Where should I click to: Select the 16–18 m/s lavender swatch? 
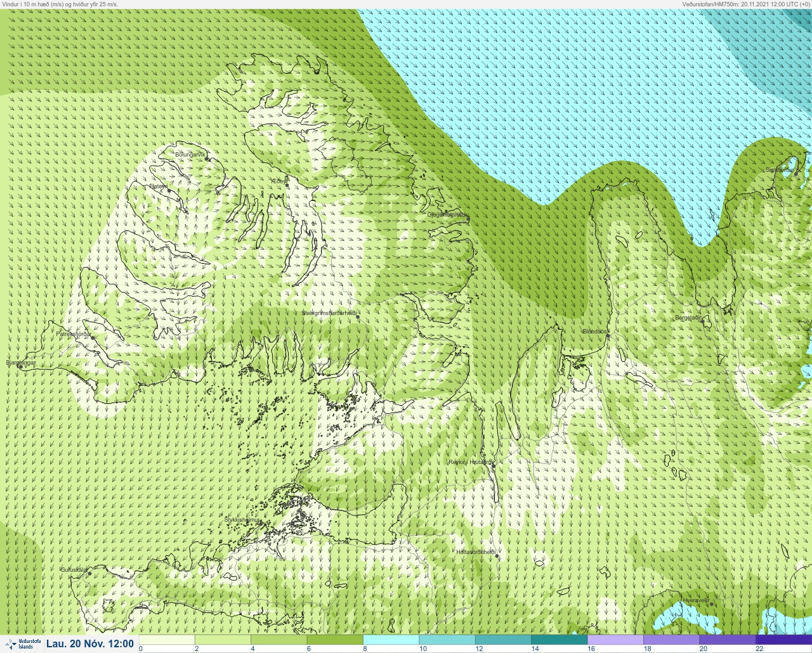click(x=615, y=640)
